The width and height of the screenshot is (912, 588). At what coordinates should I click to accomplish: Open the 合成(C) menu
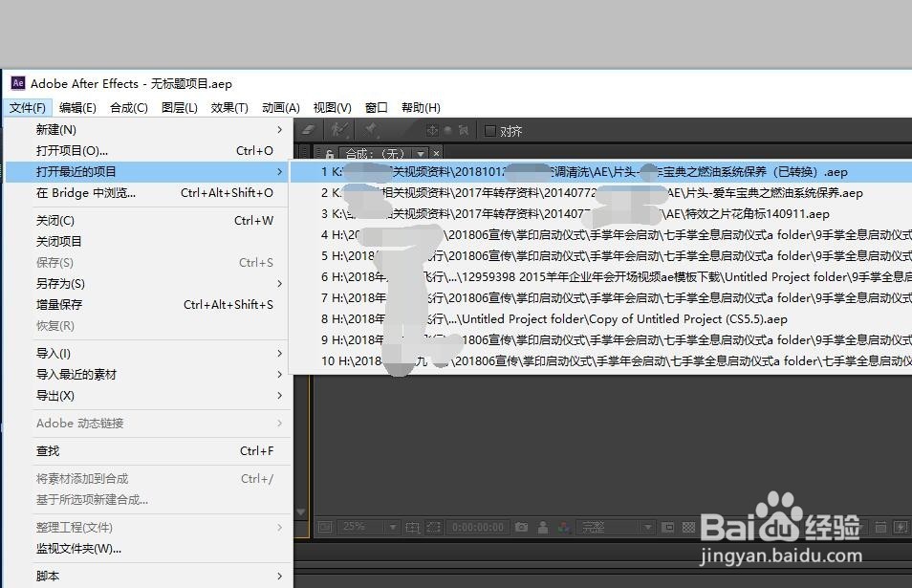tap(129, 108)
